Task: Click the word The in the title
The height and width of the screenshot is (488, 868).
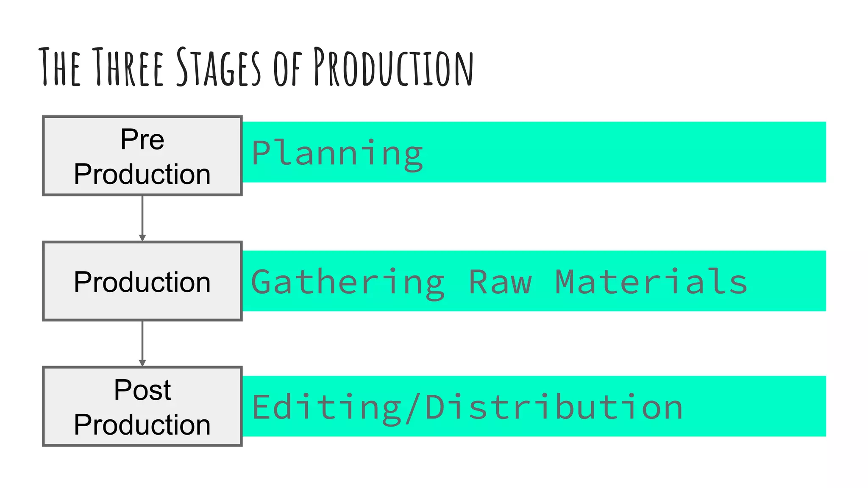Action: (x=59, y=67)
